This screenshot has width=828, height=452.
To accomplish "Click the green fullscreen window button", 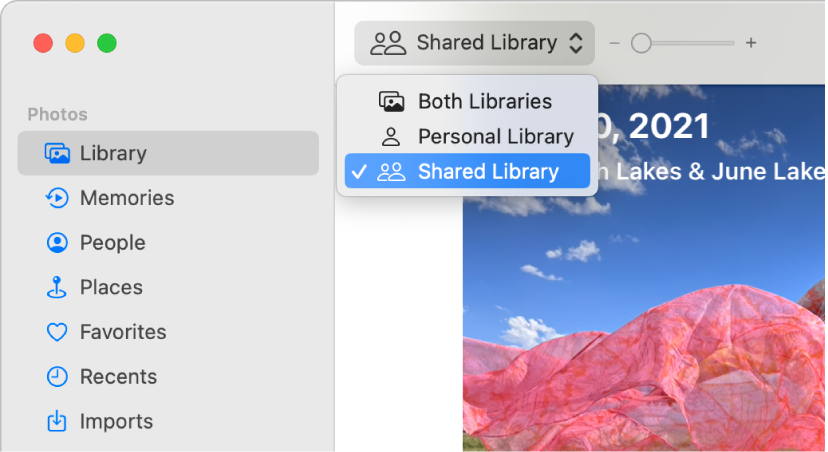I will click(x=107, y=43).
